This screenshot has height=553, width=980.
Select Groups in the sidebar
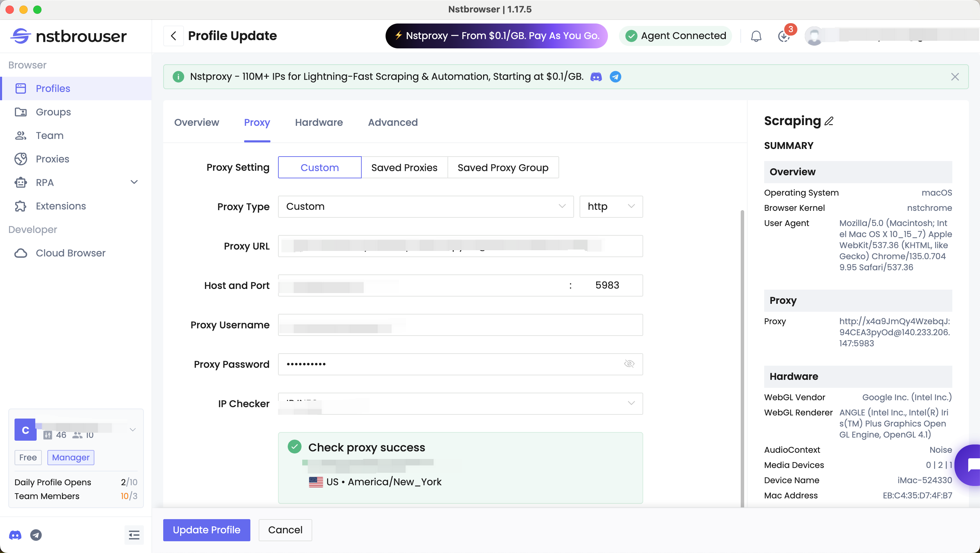pyautogui.click(x=53, y=112)
